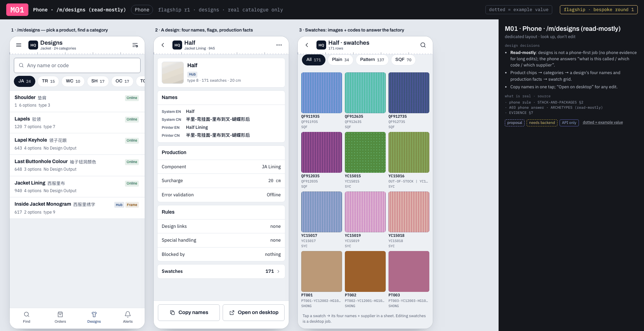The width and height of the screenshot is (644, 331).
Task: Switch to the Pattern 137 tab
Action: (x=372, y=60)
